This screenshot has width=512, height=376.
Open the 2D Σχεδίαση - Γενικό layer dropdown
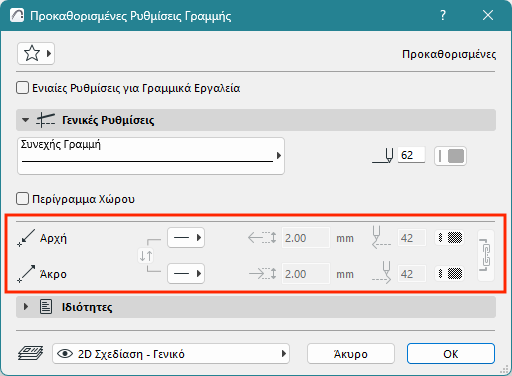(x=171, y=354)
